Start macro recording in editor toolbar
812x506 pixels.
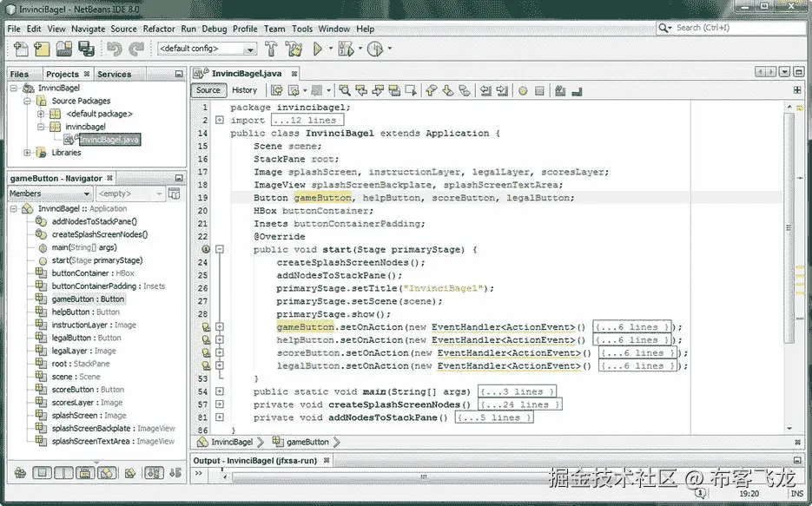click(523, 91)
